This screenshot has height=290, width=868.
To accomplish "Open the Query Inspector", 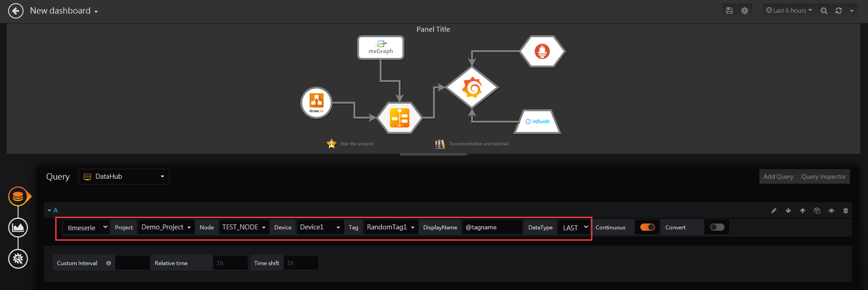I will tap(823, 176).
